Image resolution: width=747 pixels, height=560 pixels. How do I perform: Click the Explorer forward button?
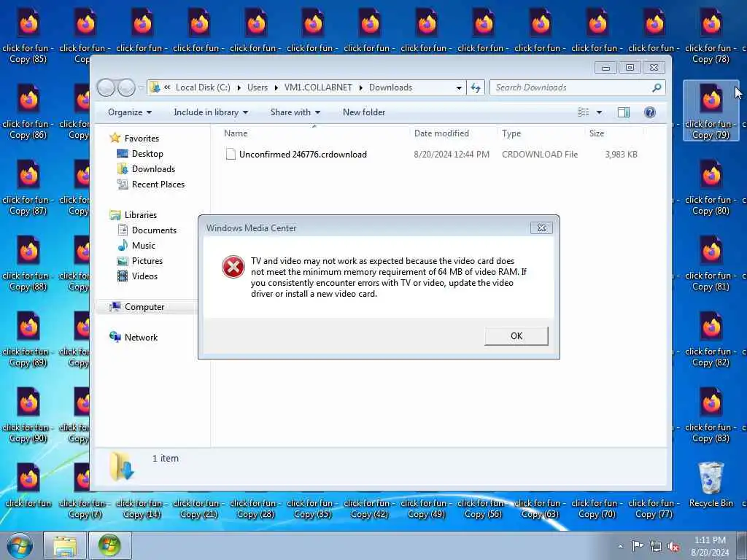point(126,87)
